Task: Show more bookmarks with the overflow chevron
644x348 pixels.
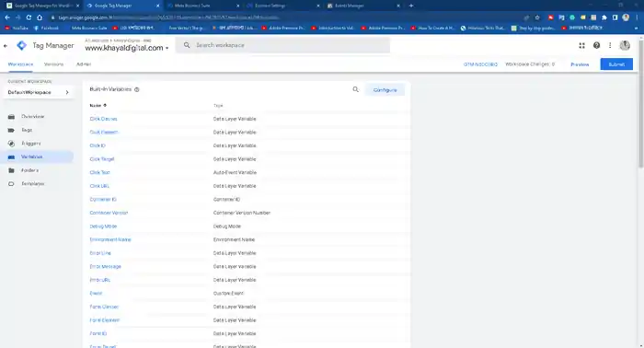Action: point(637,28)
